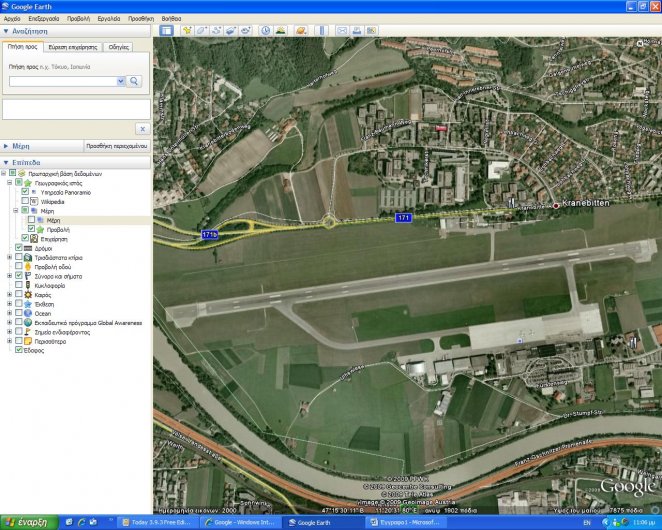Select the highlighted Μέρη row in layers tree
Viewport: 662px width, 530px height.
(53, 220)
